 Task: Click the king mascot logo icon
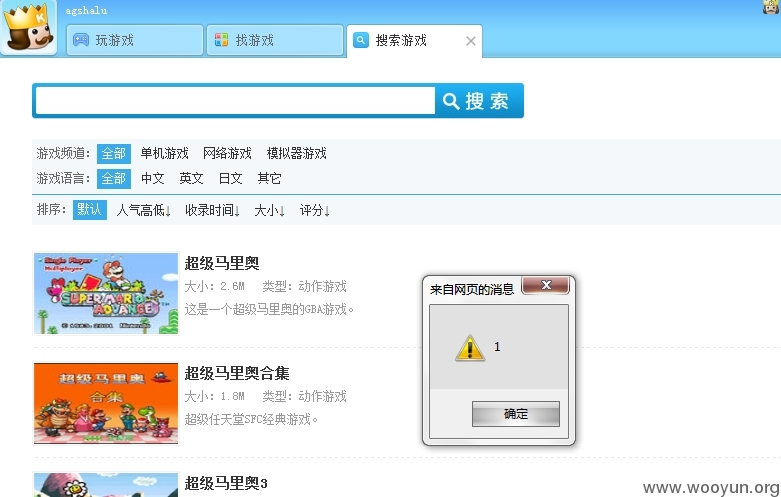click(28, 27)
